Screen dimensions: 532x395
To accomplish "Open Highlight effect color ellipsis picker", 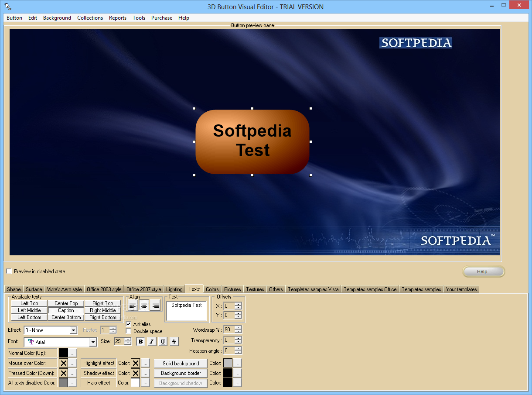I will (145, 363).
